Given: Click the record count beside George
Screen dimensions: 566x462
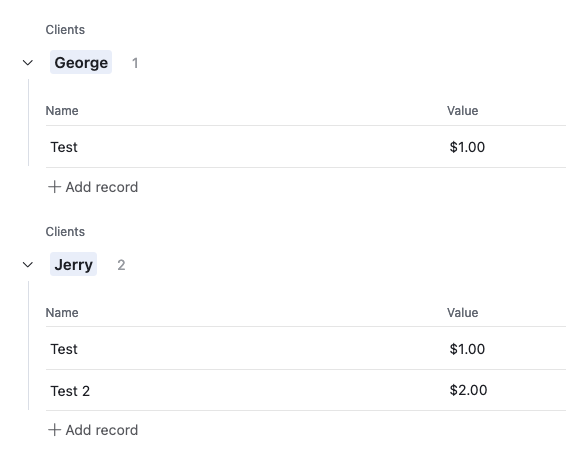Looking at the screenshot, I should 135,63.
